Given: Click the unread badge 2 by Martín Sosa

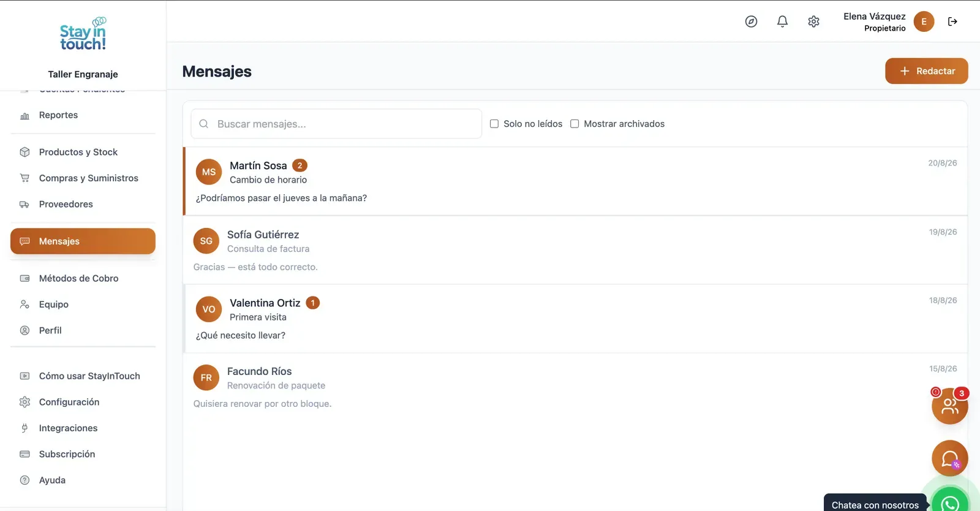Looking at the screenshot, I should [300, 165].
